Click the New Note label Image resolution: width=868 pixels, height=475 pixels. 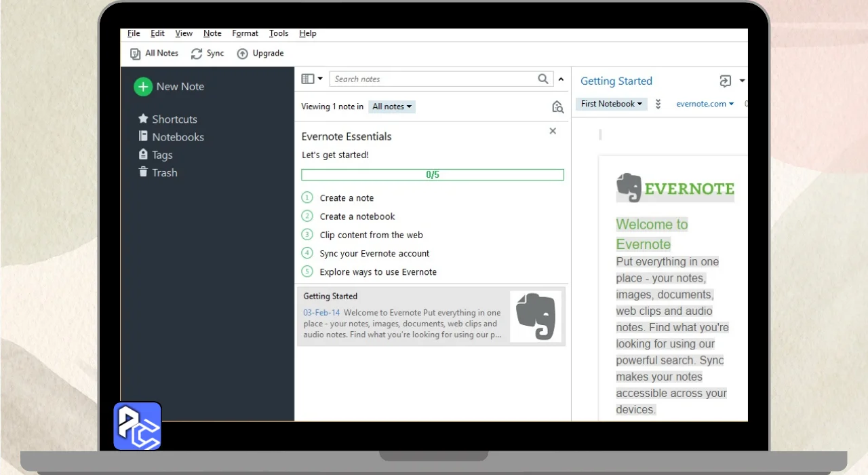pyautogui.click(x=180, y=87)
